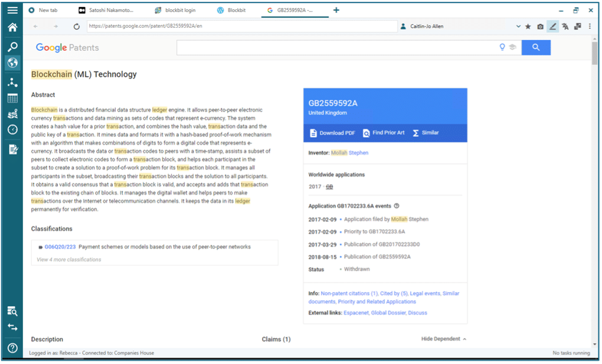The width and height of the screenshot is (602, 364).
Task: Open the notes edit icon in sidebar
Action: coord(12,149)
